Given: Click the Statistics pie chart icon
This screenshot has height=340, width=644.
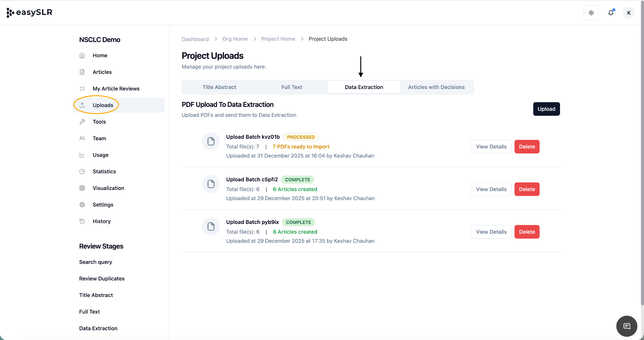Looking at the screenshot, I should tap(82, 171).
